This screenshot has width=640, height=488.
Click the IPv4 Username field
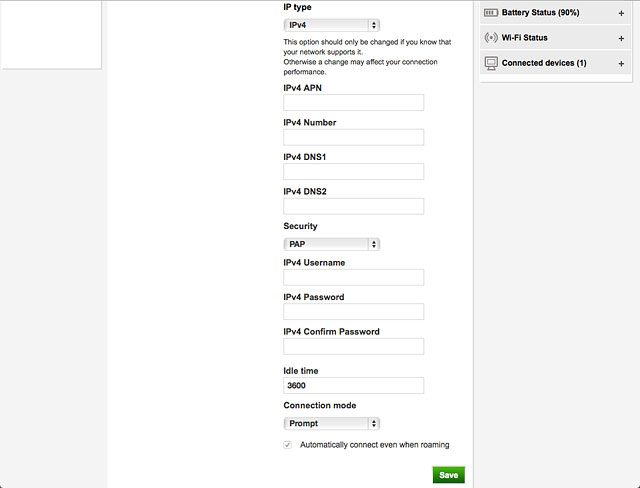point(353,278)
